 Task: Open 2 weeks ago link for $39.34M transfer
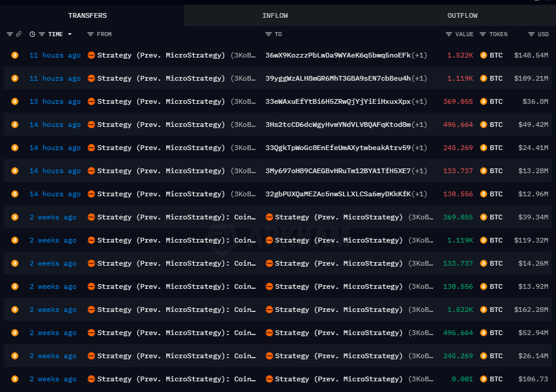coord(53,217)
